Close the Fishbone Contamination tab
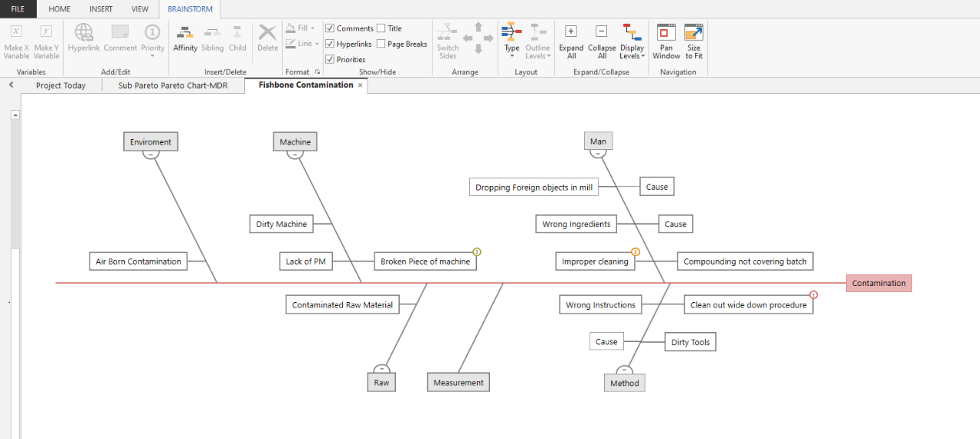The width and height of the screenshot is (980, 439). [x=361, y=86]
